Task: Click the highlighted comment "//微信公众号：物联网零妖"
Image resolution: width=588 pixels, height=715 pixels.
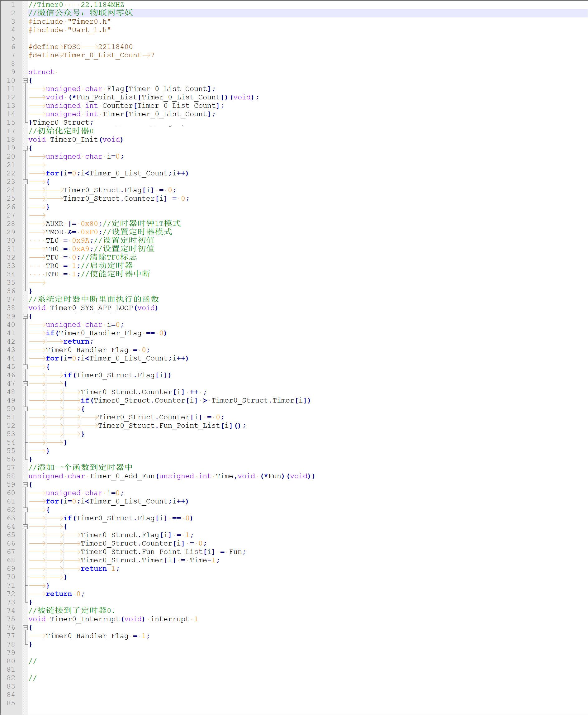Action: tap(81, 13)
